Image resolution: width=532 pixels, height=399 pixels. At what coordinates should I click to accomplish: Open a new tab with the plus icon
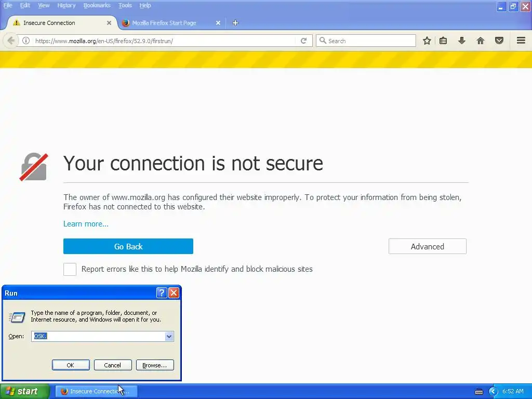click(235, 23)
